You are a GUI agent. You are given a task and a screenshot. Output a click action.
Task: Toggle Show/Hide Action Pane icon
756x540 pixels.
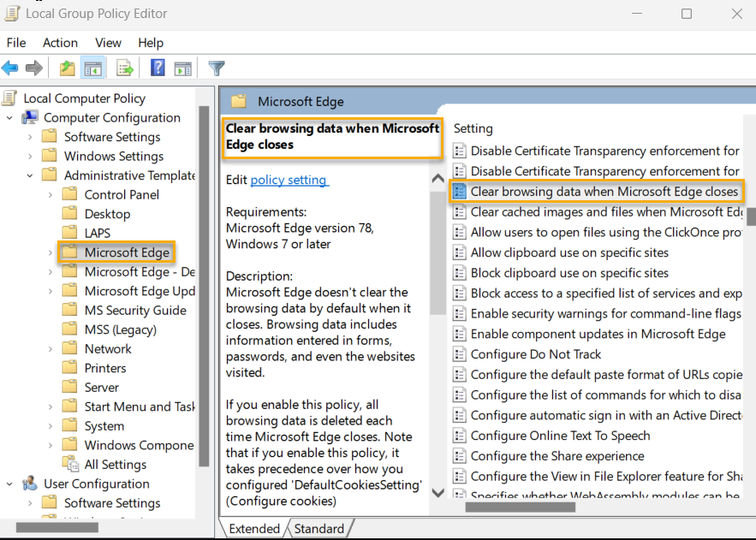[182, 68]
